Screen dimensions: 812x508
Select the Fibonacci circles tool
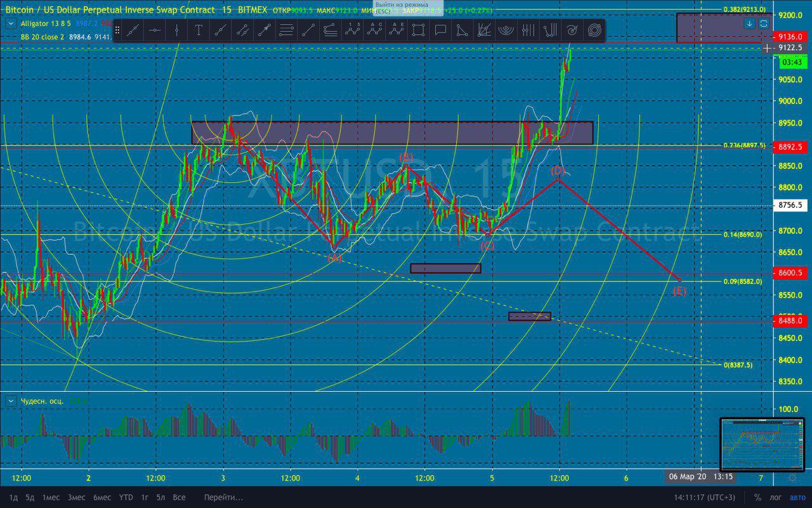(594, 30)
